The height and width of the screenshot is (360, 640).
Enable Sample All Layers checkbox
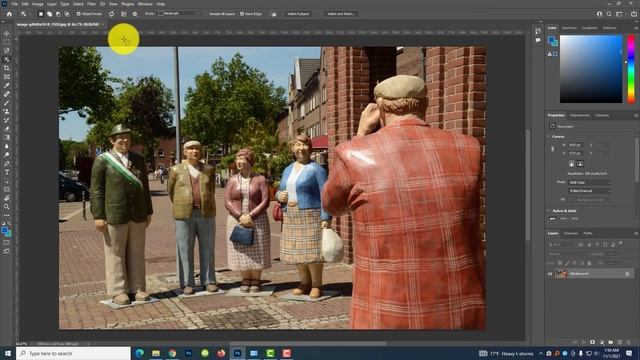(206, 14)
